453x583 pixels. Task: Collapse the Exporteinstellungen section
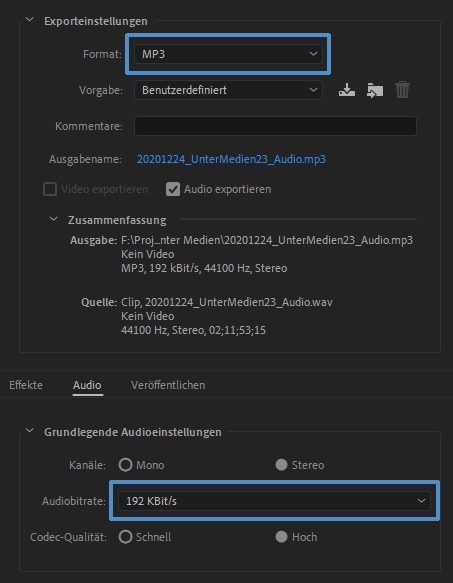[x=30, y=20]
